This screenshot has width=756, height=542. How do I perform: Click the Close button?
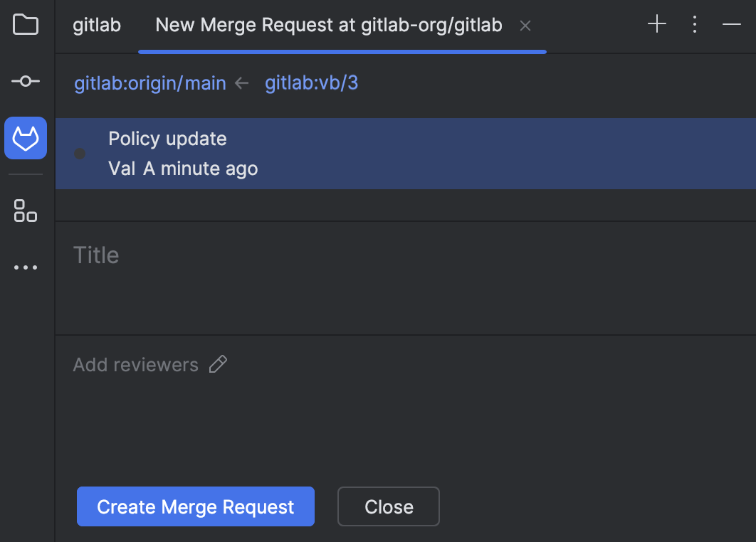[388, 506]
